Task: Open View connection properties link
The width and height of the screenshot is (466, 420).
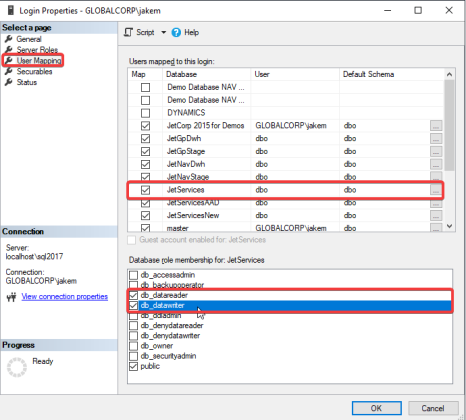Action: tap(65, 296)
